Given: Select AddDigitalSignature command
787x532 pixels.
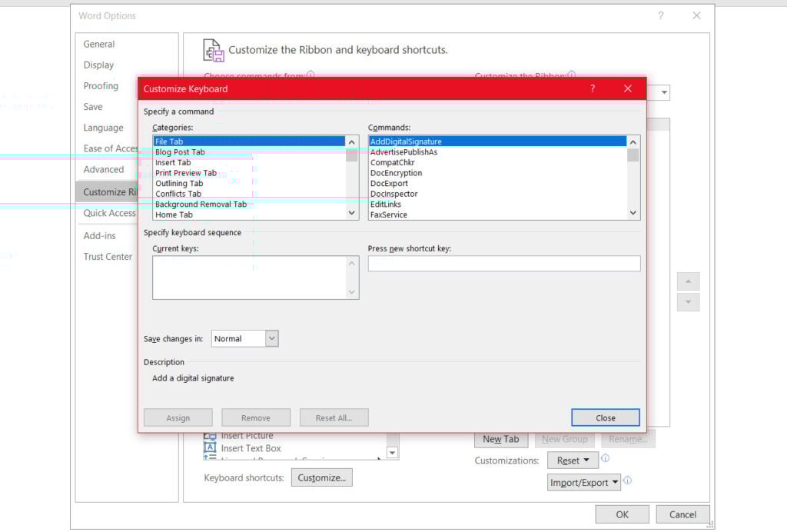Looking at the screenshot, I should pos(498,141).
